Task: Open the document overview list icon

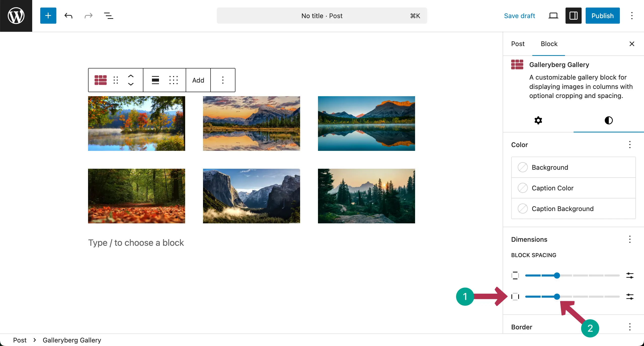Action: (x=108, y=16)
